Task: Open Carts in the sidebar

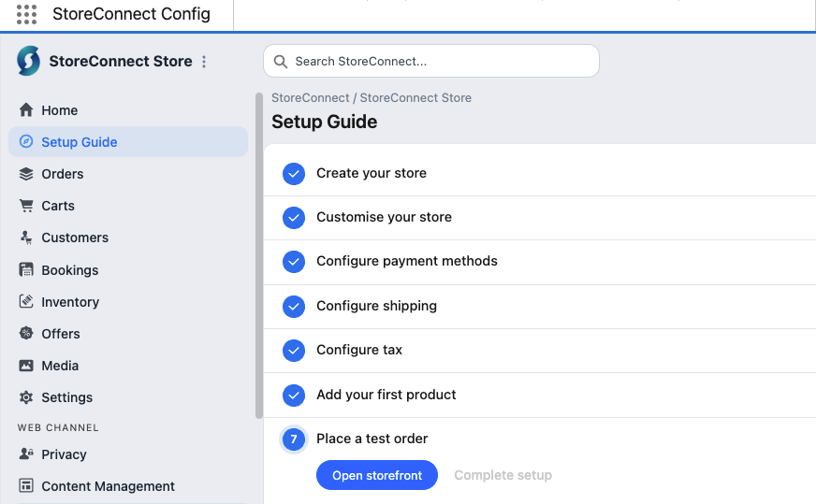Action: click(128, 206)
